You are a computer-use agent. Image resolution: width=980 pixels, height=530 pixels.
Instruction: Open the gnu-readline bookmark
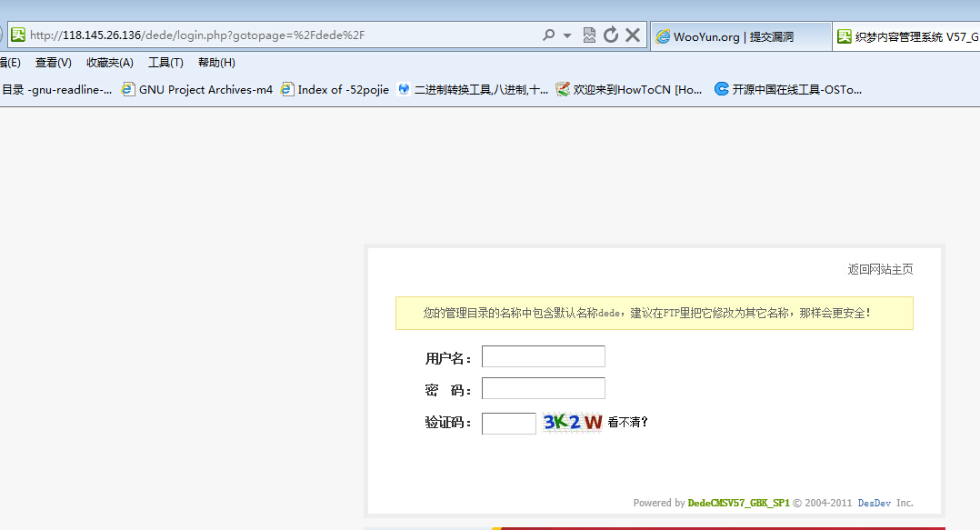pos(56,89)
